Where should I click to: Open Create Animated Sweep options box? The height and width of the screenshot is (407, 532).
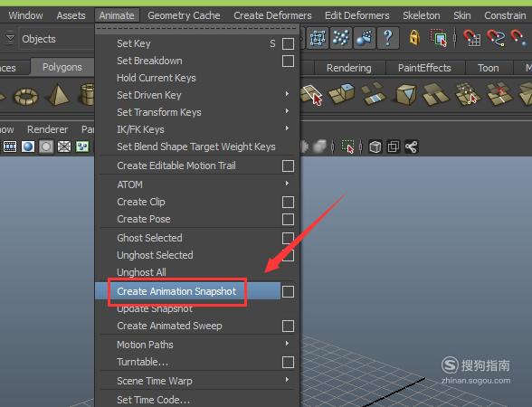click(288, 327)
